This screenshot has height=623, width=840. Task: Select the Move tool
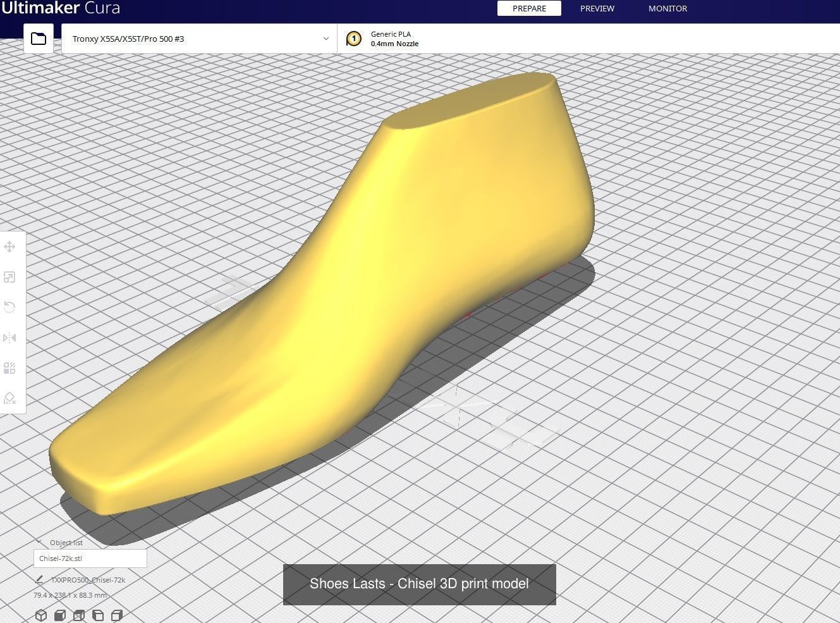9,247
